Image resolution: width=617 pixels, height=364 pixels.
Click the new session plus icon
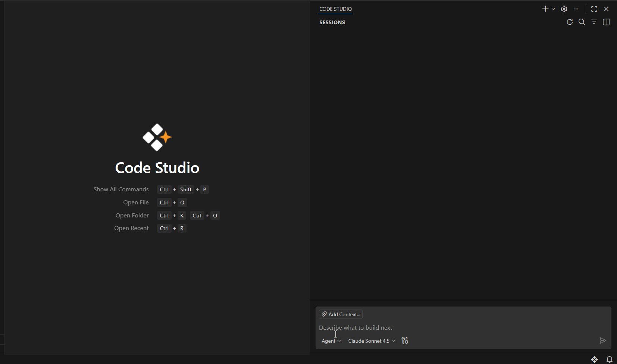545,9
